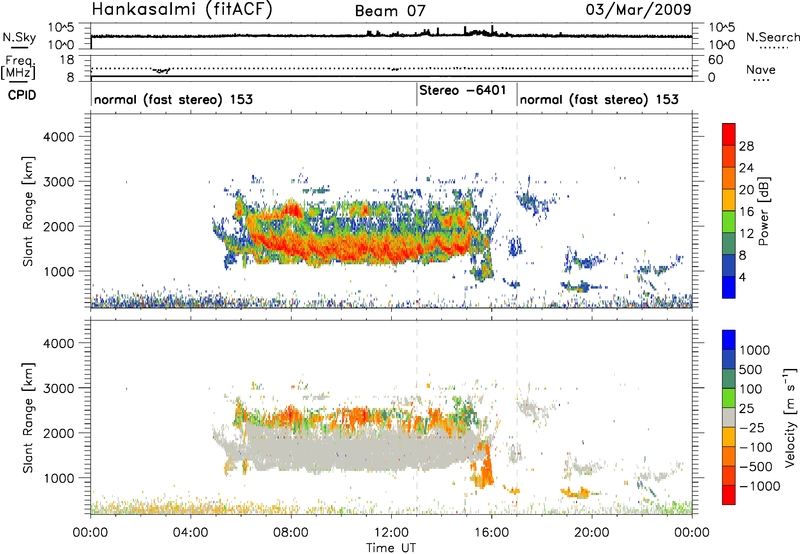The height and width of the screenshot is (554, 800).
Task: Click the 28 tick on Power colour bar
Action: (x=746, y=146)
